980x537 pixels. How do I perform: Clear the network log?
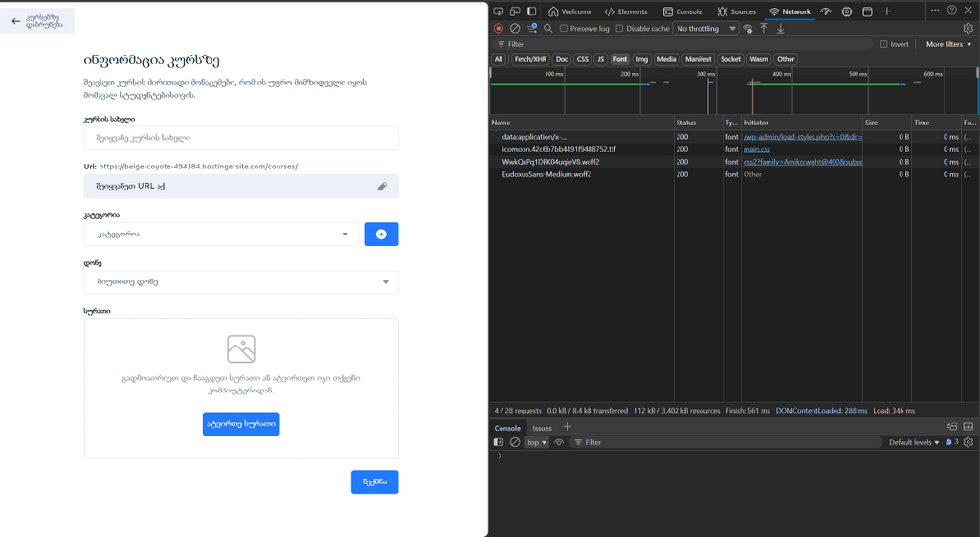coord(514,29)
